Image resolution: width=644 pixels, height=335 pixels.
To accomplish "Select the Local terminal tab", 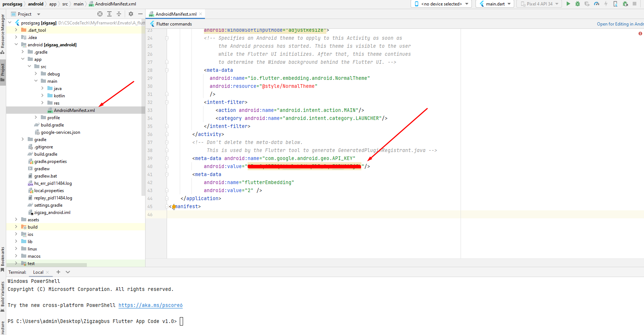I will tap(38, 272).
